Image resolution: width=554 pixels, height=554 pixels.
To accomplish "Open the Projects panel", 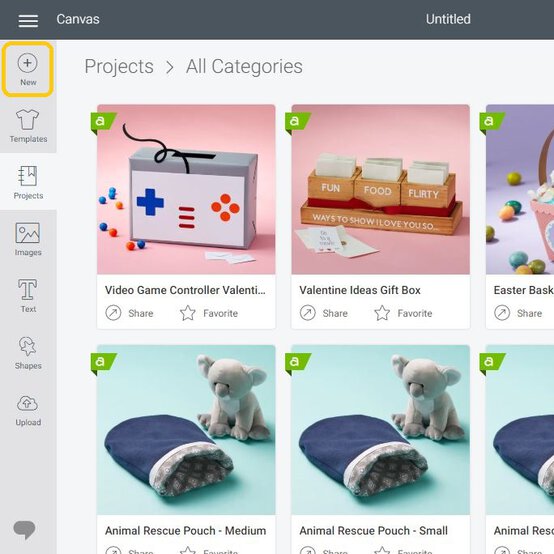I will tap(28, 182).
